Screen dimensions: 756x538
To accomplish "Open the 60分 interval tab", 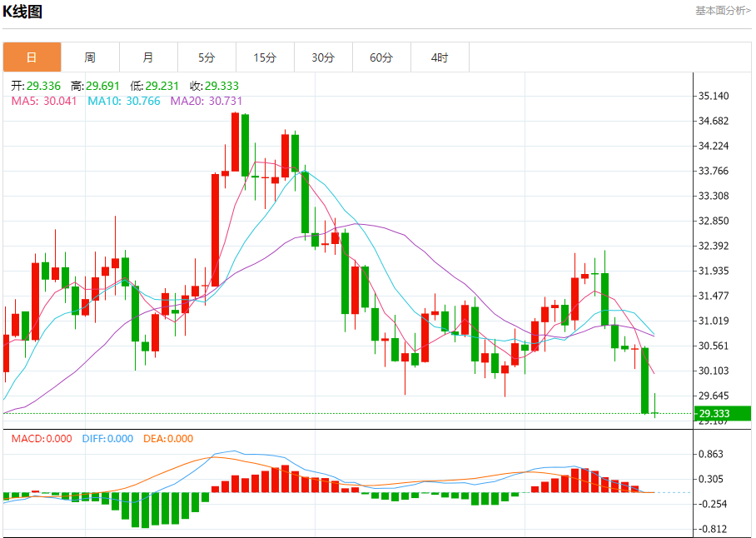I will click(x=382, y=57).
